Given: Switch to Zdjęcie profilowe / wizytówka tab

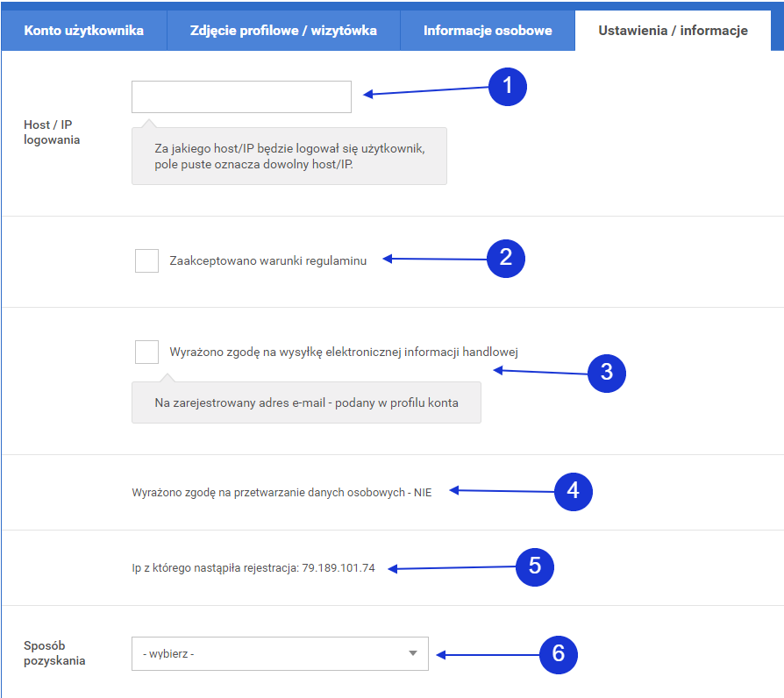Looking at the screenshot, I should point(283,31).
